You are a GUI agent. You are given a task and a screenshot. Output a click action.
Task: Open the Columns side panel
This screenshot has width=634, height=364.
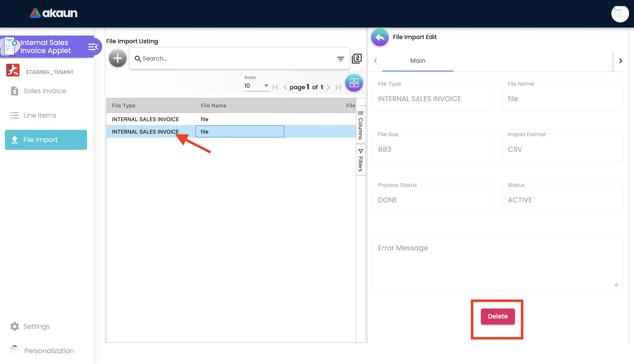361,125
